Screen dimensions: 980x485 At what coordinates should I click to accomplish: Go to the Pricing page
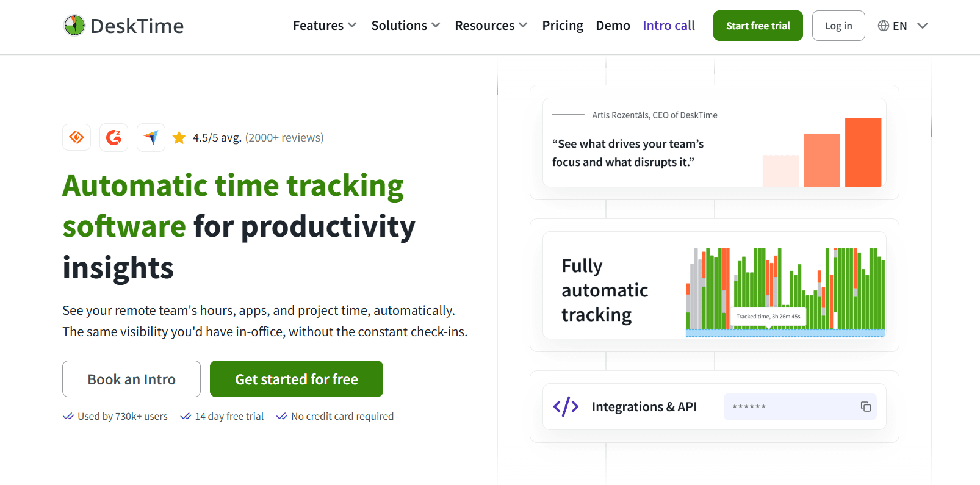(563, 26)
